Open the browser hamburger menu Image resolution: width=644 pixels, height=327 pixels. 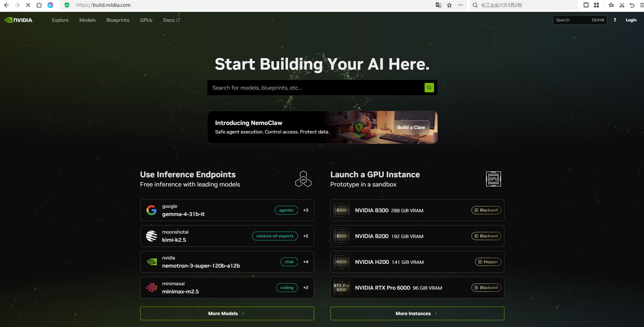point(641,5)
